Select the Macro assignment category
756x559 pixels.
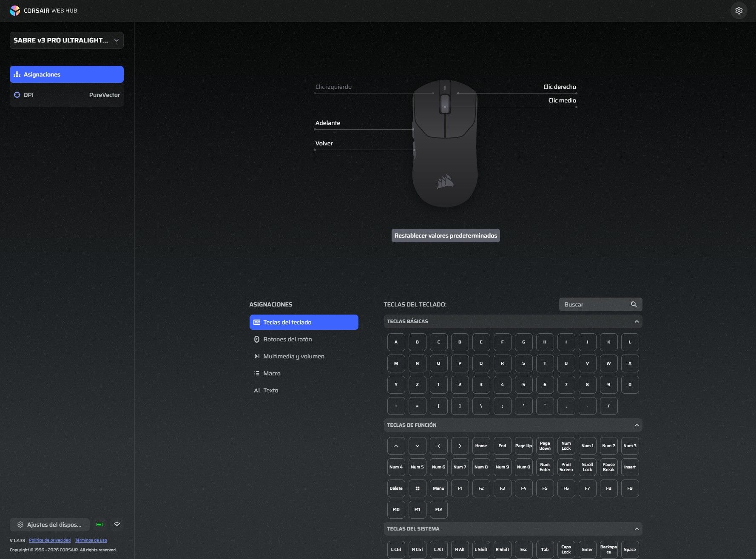point(304,373)
